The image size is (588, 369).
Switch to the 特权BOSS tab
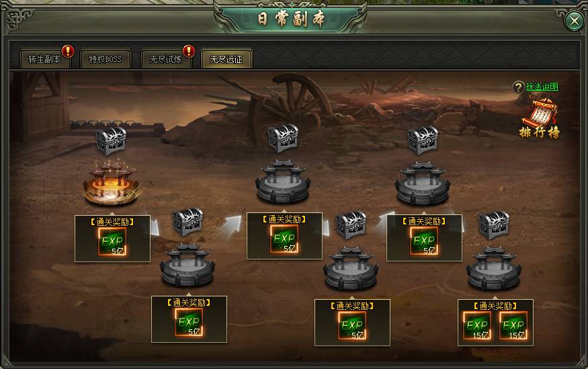click(106, 59)
